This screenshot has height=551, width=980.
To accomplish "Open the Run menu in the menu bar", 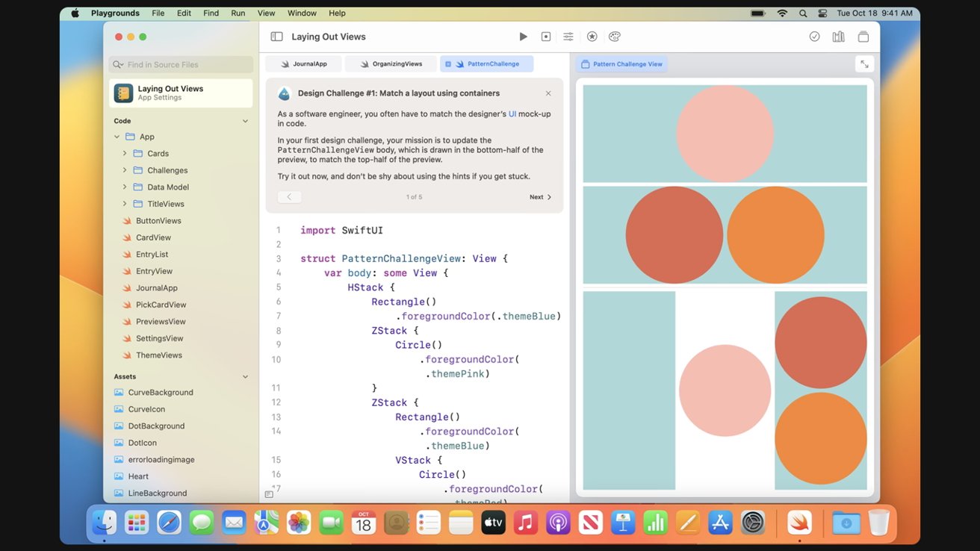I will 237,13.
